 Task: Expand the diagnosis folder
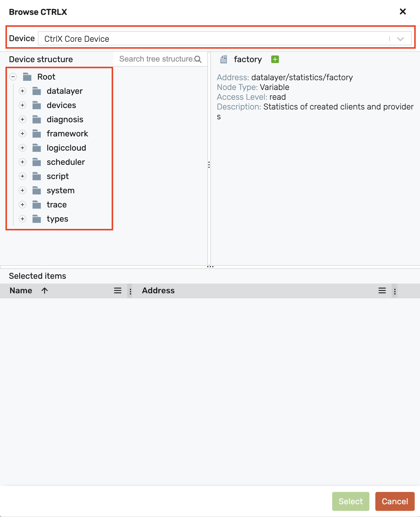click(22, 120)
